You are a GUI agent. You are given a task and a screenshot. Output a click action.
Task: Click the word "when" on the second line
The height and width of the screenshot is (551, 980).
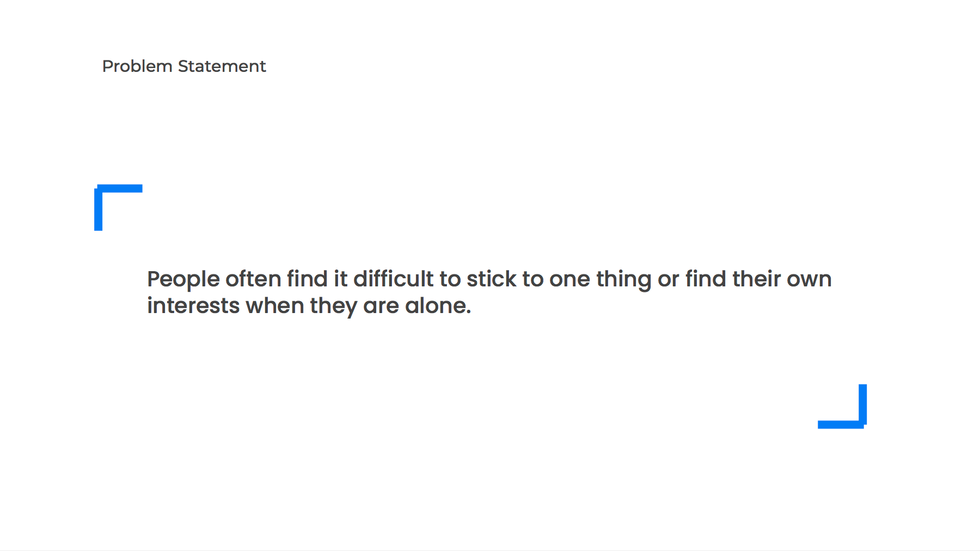coord(274,305)
